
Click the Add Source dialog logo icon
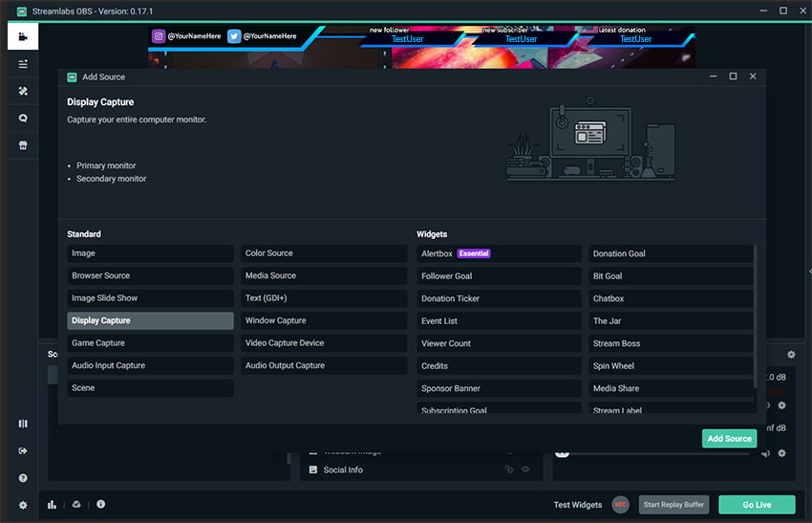(x=72, y=77)
